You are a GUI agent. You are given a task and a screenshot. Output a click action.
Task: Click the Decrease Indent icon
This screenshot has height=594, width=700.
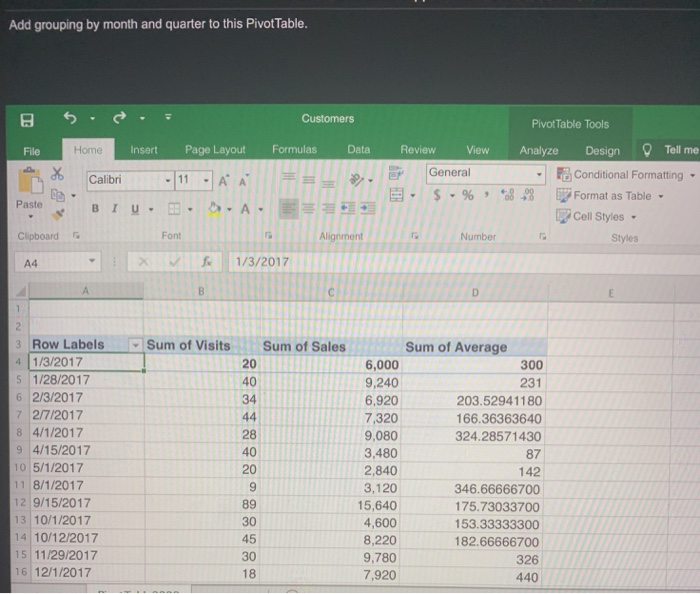[x=348, y=208]
